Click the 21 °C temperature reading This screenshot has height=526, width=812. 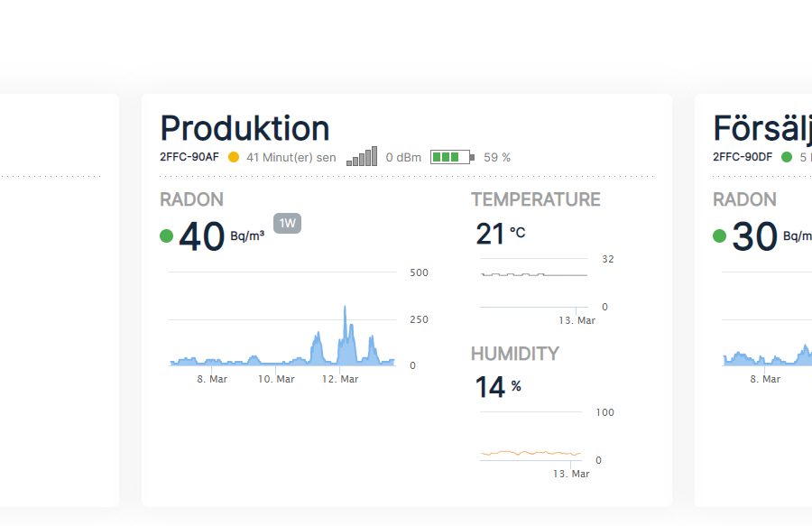click(491, 233)
